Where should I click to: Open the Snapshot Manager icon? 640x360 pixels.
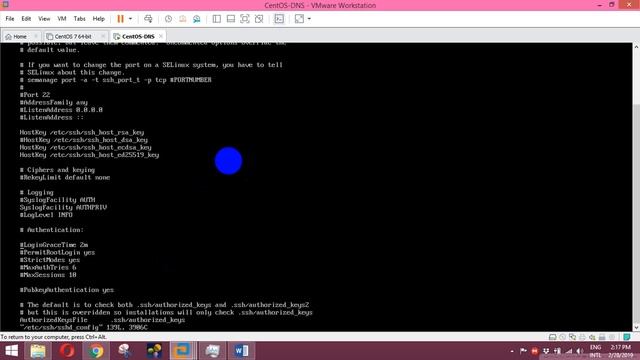[197, 19]
